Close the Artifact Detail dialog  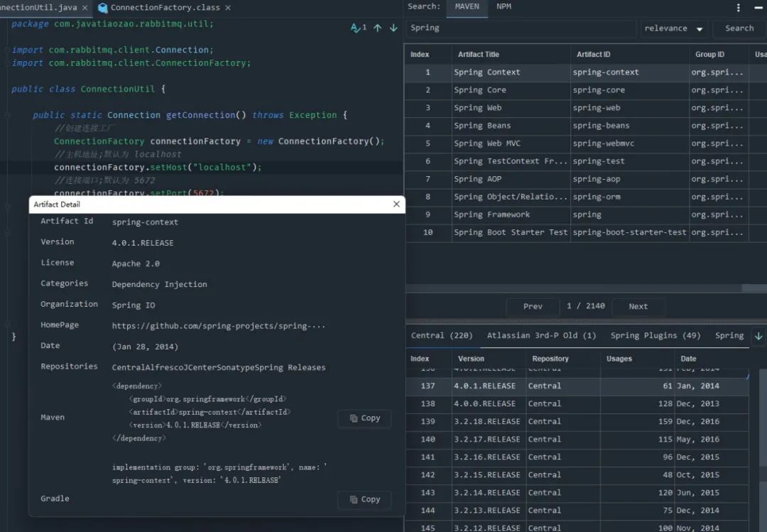coord(396,204)
